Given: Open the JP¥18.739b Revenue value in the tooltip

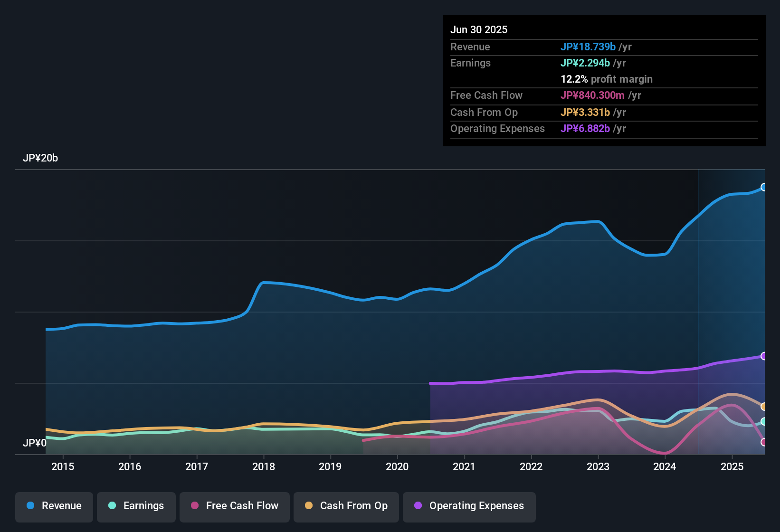Looking at the screenshot, I should 588,47.
